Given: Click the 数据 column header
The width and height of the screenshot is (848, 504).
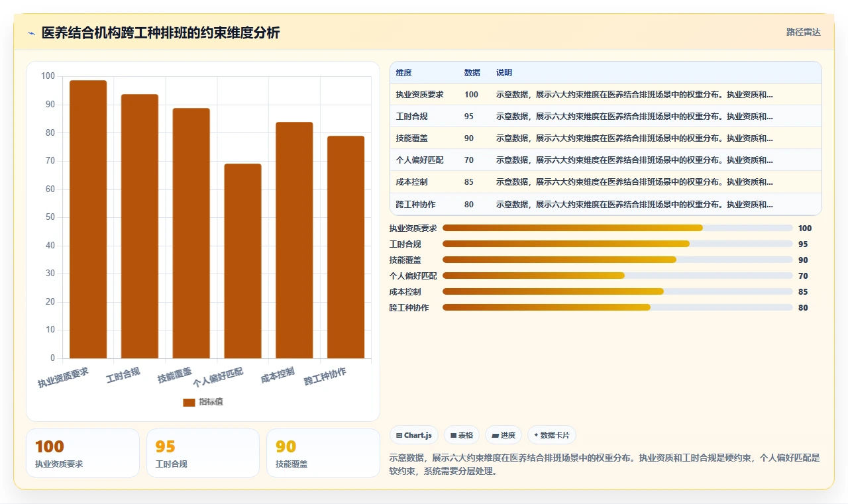Looking at the screenshot, I should point(472,73).
